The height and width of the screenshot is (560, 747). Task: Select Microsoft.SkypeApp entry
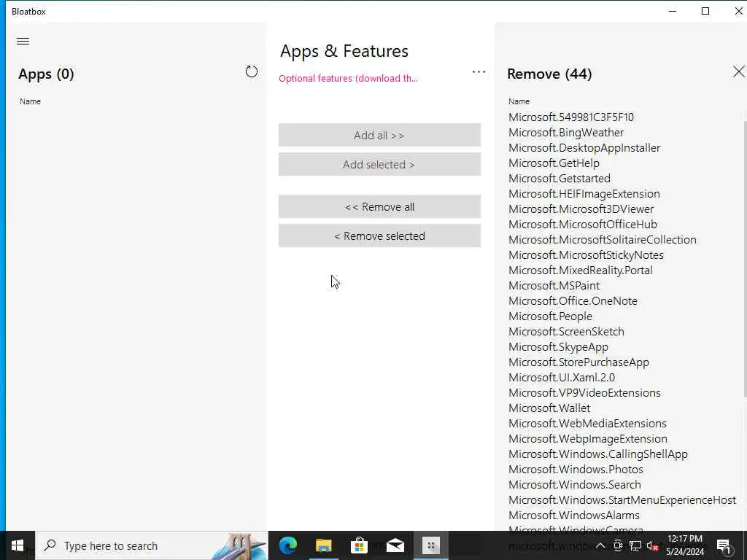coord(558,346)
